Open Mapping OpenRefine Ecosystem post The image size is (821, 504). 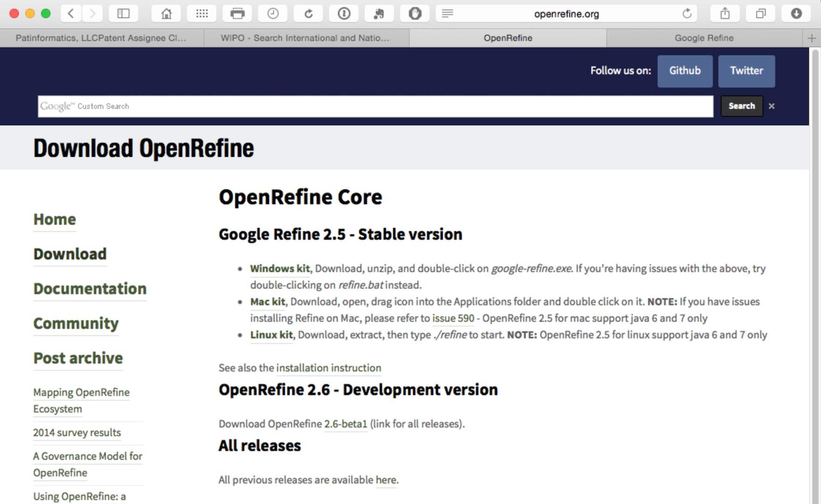(81, 400)
